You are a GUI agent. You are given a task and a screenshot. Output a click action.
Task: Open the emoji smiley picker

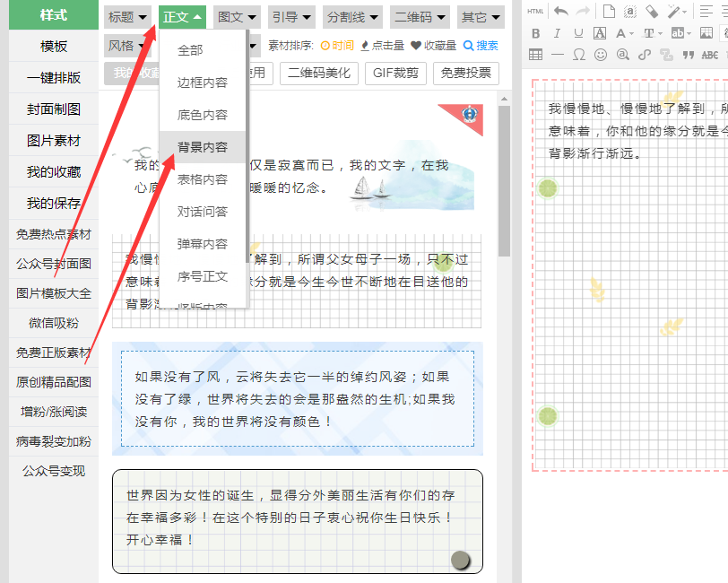click(x=600, y=54)
